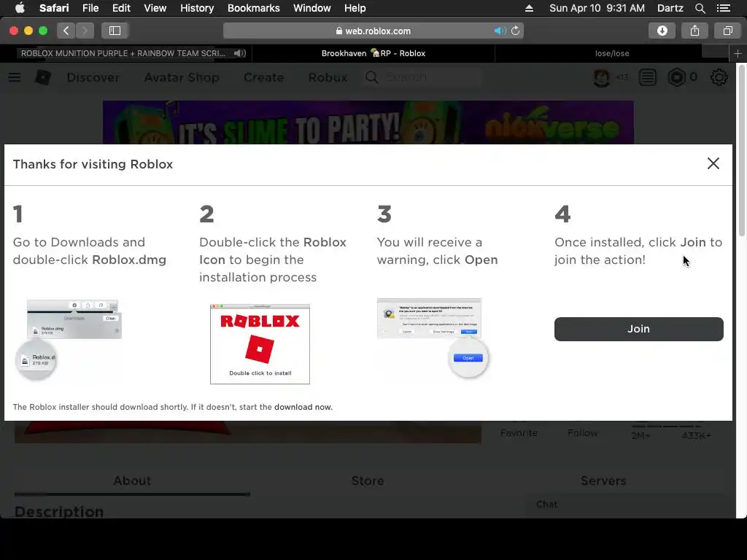Click the Robux balance icon
Viewport: 747px width, 560px height.
676,77
